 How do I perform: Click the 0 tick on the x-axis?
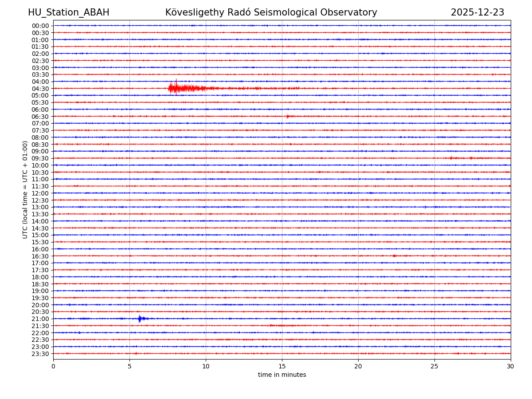tap(53, 366)
